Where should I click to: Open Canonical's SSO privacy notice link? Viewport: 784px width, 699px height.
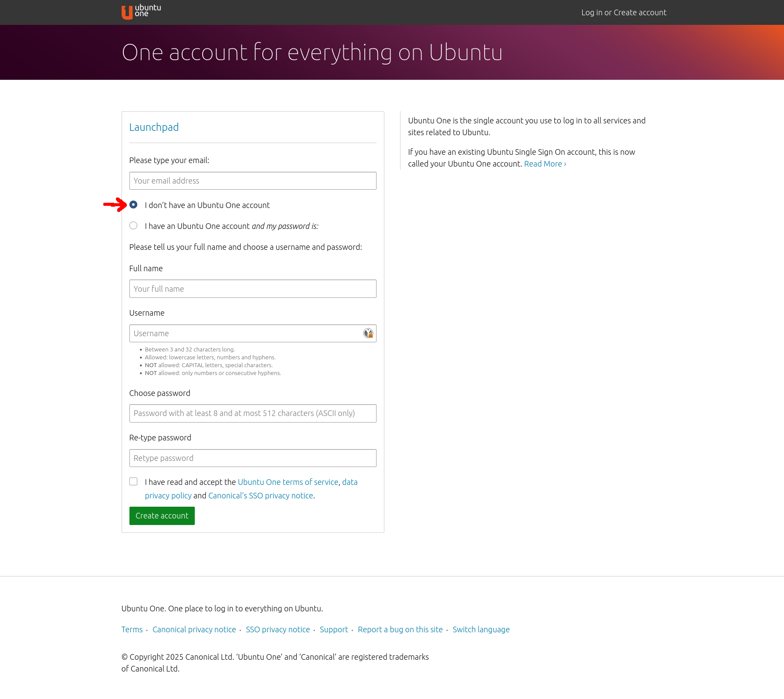(261, 496)
